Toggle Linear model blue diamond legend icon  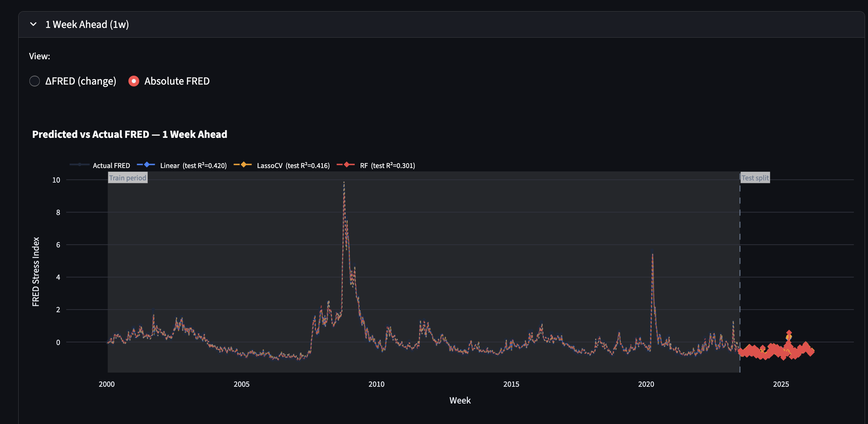146,165
